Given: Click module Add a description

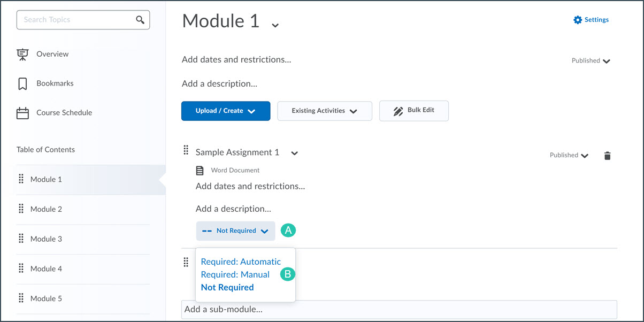Looking at the screenshot, I should tap(219, 84).
